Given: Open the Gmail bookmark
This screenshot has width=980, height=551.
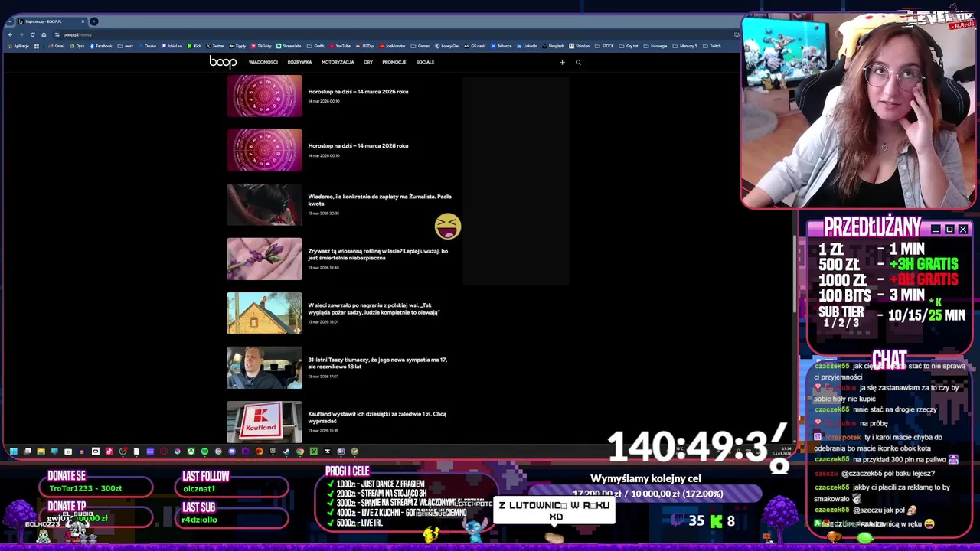Looking at the screenshot, I should (56, 46).
